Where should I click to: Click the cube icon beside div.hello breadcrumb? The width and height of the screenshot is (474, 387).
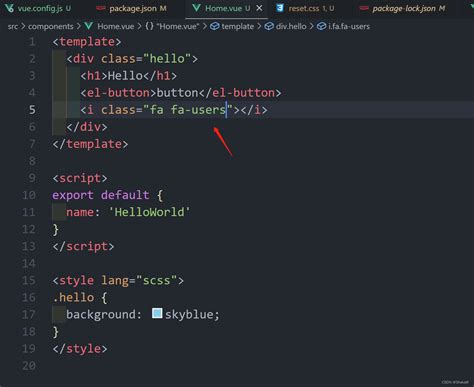(269, 26)
